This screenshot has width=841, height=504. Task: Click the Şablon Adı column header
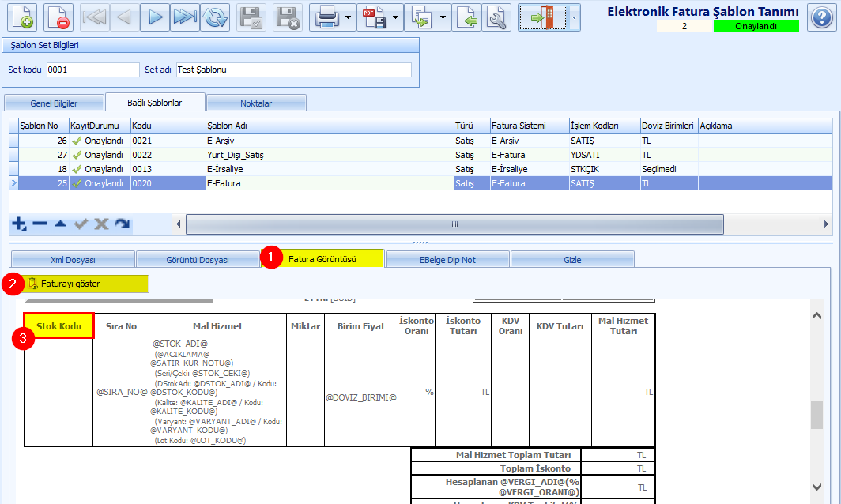[330, 126]
